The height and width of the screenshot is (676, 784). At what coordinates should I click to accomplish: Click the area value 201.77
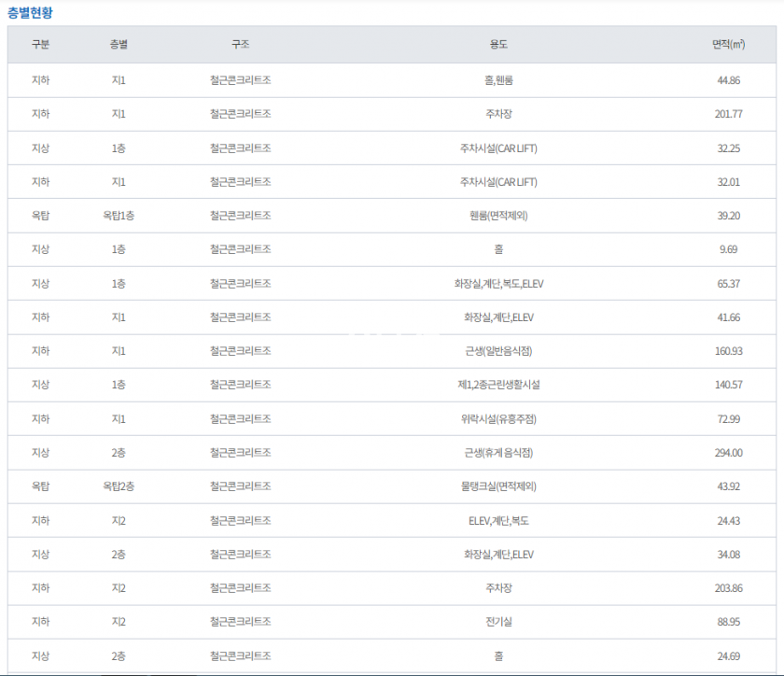(x=728, y=114)
